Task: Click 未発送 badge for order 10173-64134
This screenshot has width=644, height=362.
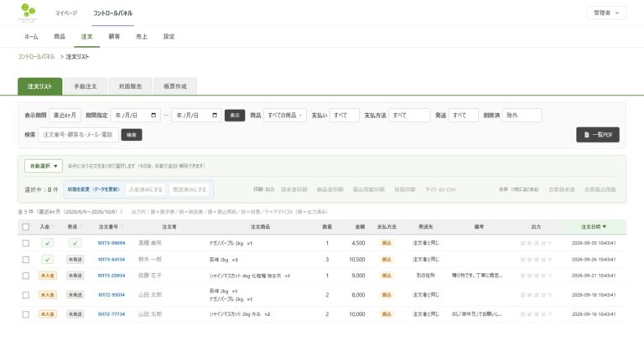Action: [75, 260]
